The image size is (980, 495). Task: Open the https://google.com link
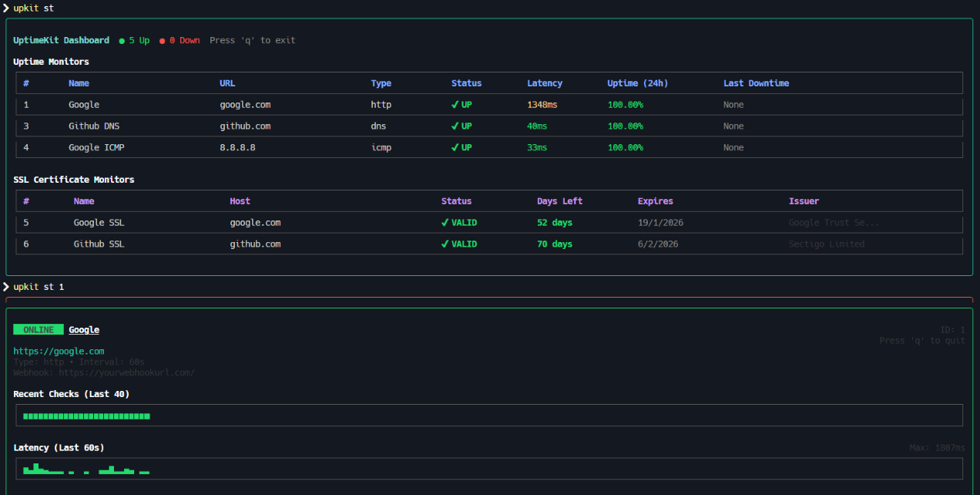point(58,351)
